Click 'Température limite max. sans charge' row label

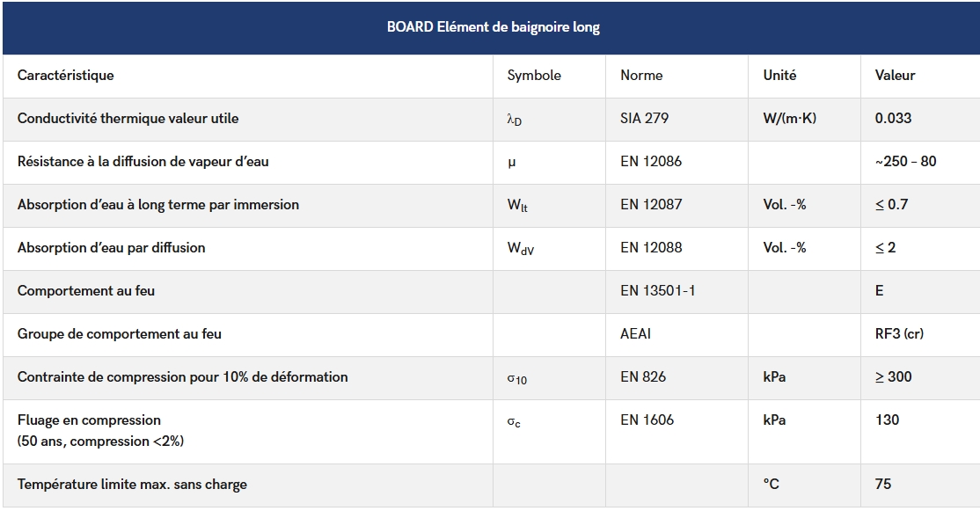point(132,484)
